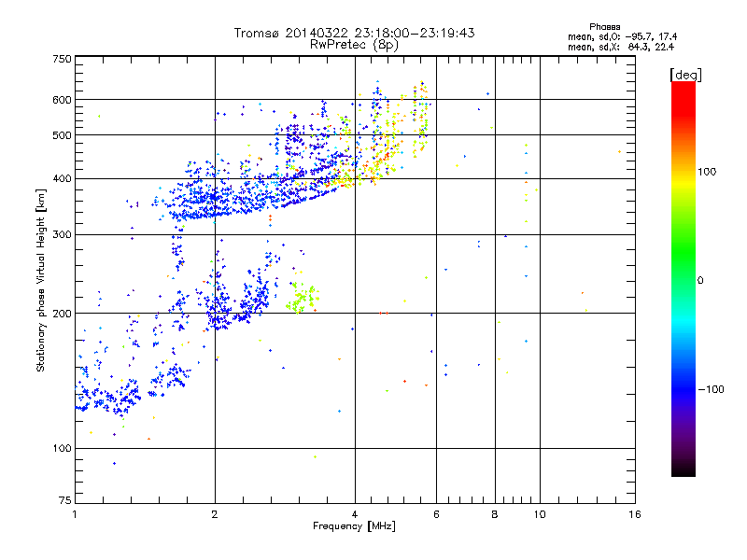
Task: Click the 'RwPretec (8p)' subtitle
Action: [354, 45]
